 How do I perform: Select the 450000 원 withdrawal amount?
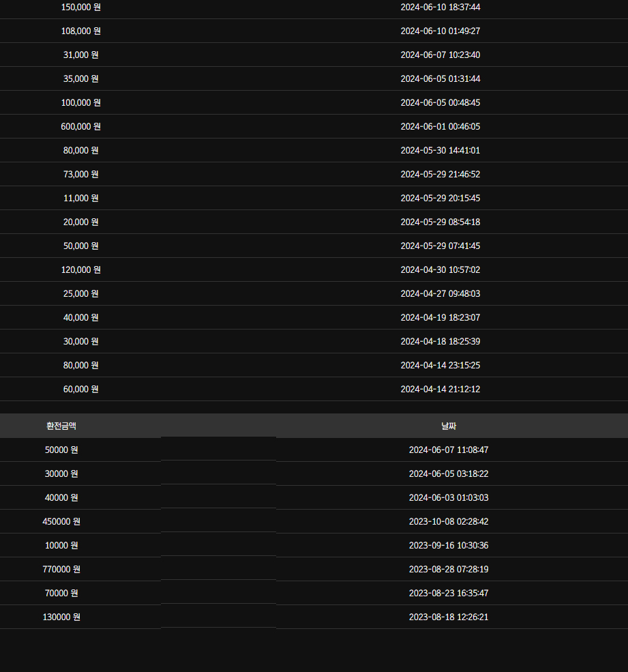pyautogui.click(x=61, y=521)
